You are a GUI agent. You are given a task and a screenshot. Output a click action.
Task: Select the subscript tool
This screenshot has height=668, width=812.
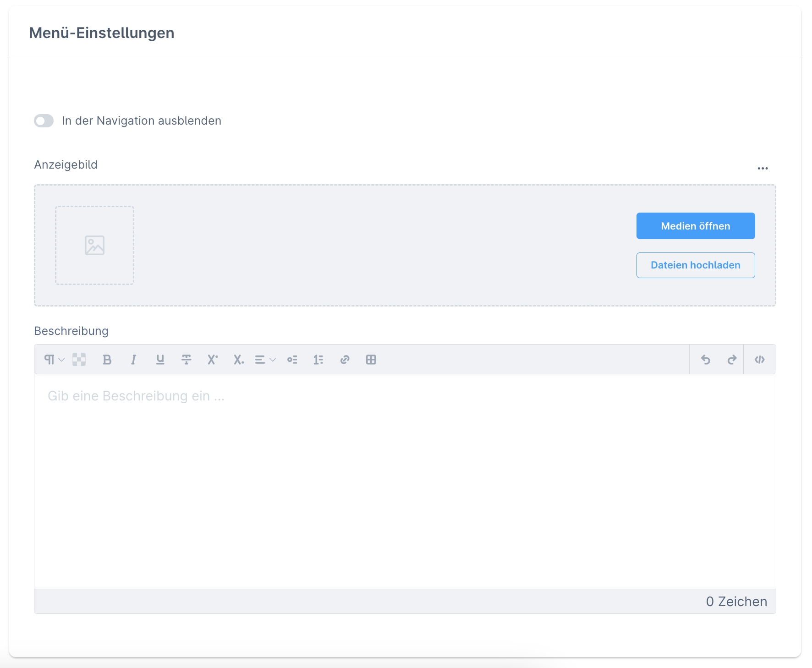pos(239,360)
